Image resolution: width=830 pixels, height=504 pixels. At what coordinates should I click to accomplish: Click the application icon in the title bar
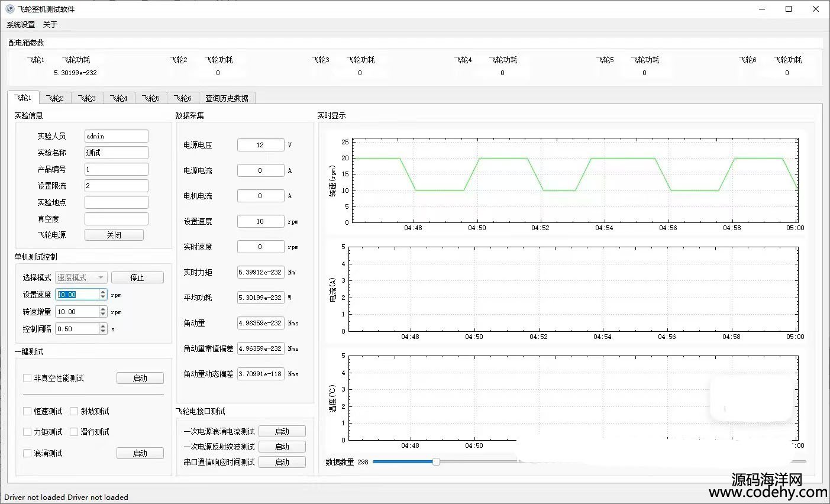(x=9, y=9)
